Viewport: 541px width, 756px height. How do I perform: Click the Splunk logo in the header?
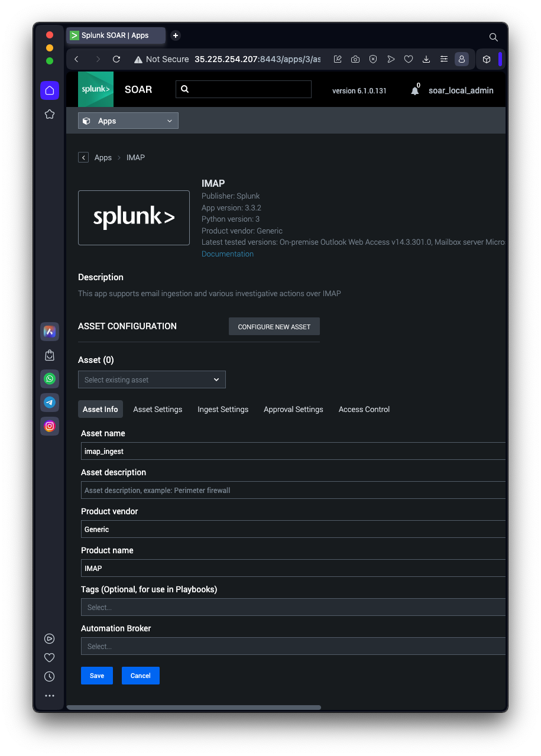96,89
